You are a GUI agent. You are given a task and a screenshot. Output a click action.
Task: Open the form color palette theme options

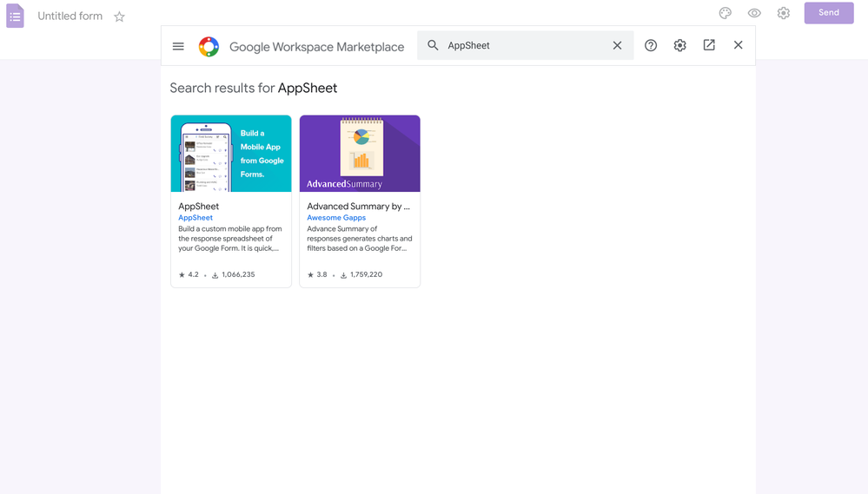click(726, 13)
